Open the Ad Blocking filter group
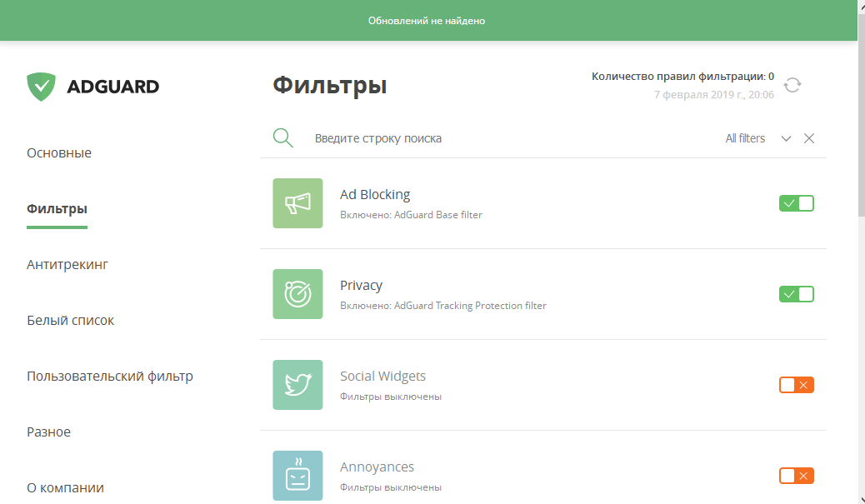The image size is (865, 504). 543,203
